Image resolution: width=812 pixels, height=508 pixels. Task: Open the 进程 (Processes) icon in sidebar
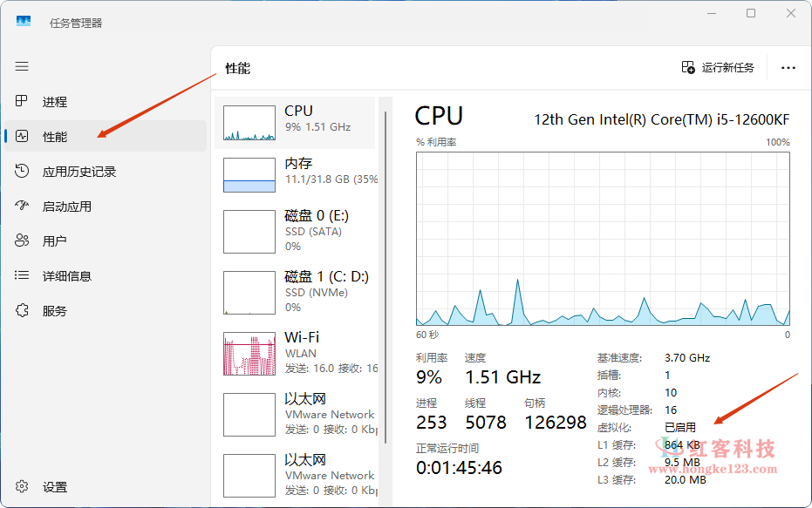[23, 102]
